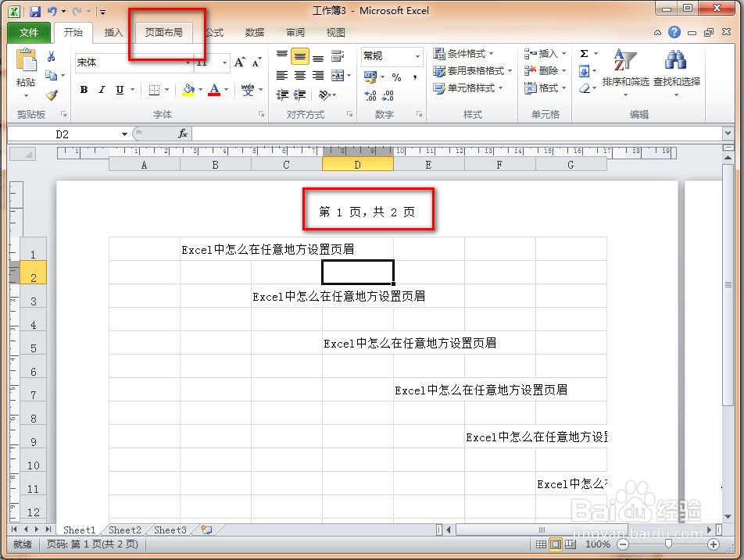Undo the last action

click(52, 11)
